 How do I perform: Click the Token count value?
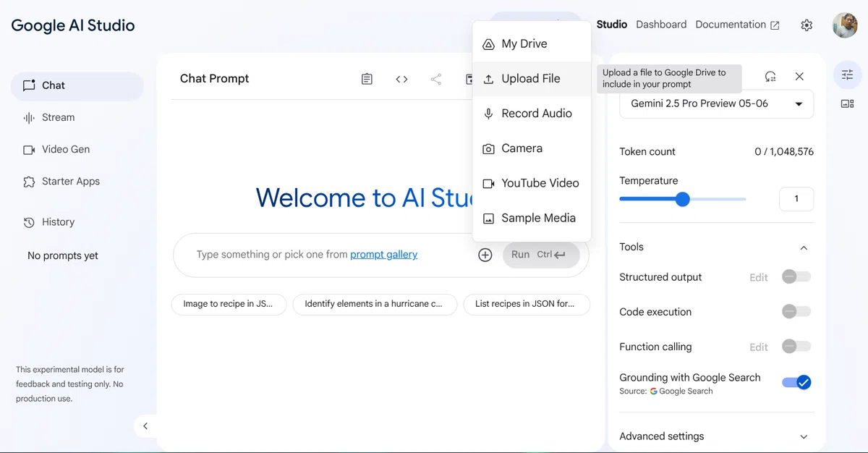coord(784,152)
